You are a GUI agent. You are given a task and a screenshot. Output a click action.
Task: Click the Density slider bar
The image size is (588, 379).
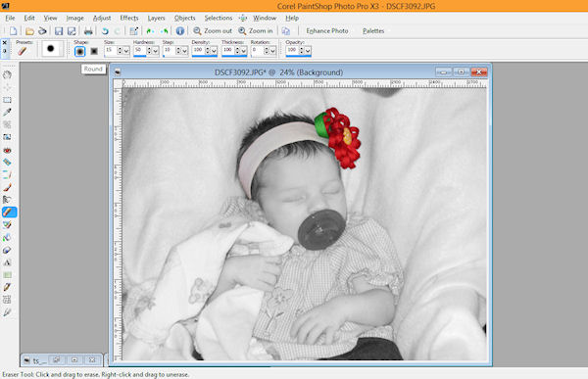[205, 56]
